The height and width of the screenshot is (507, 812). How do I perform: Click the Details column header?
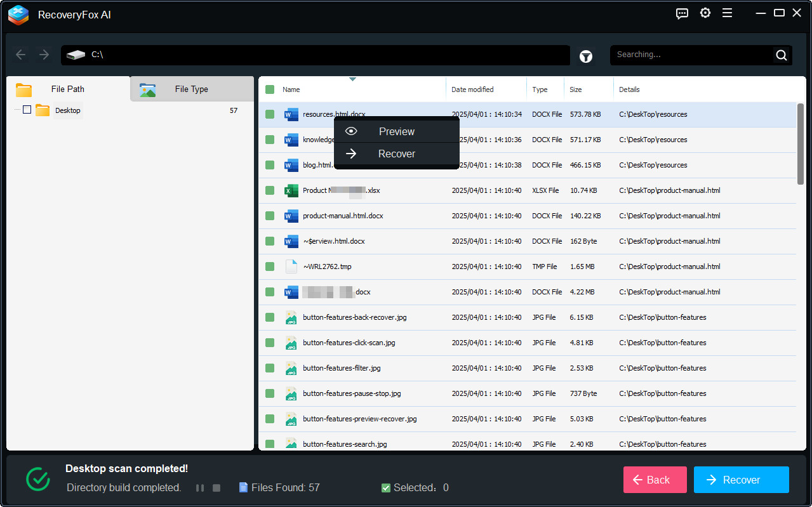pos(629,89)
